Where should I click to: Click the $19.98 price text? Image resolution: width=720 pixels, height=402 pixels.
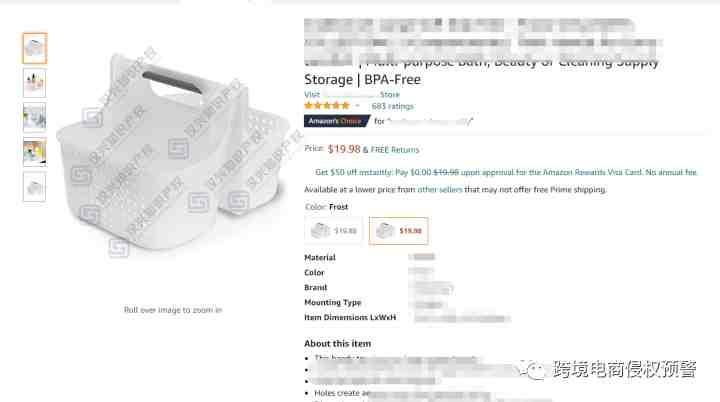(344, 149)
